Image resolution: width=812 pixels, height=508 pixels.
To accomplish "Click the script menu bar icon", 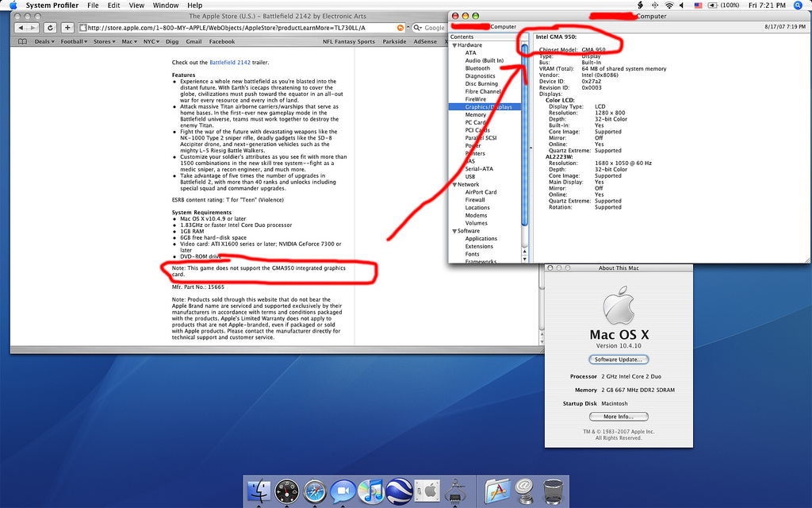I will coord(640,6).
